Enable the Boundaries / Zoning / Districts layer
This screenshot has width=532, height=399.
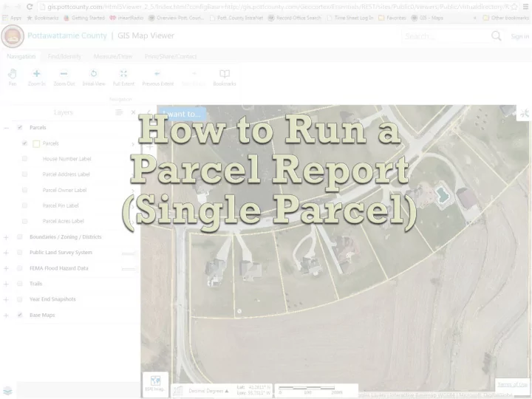[x=20, y=237]
